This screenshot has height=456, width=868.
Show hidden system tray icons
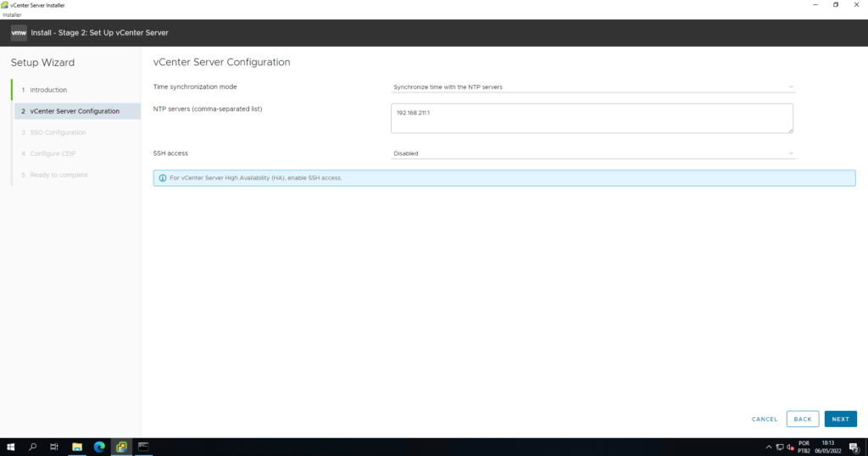pyautogui.click(x=768, y=448)
